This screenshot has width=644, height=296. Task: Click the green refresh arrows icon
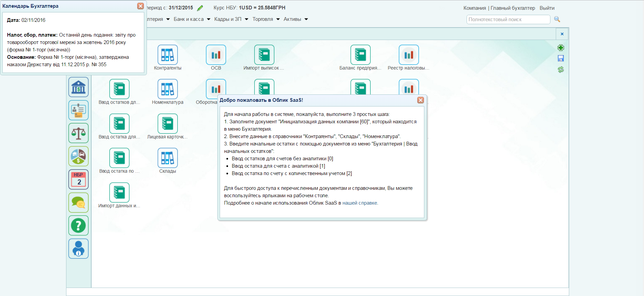(561, 70)
